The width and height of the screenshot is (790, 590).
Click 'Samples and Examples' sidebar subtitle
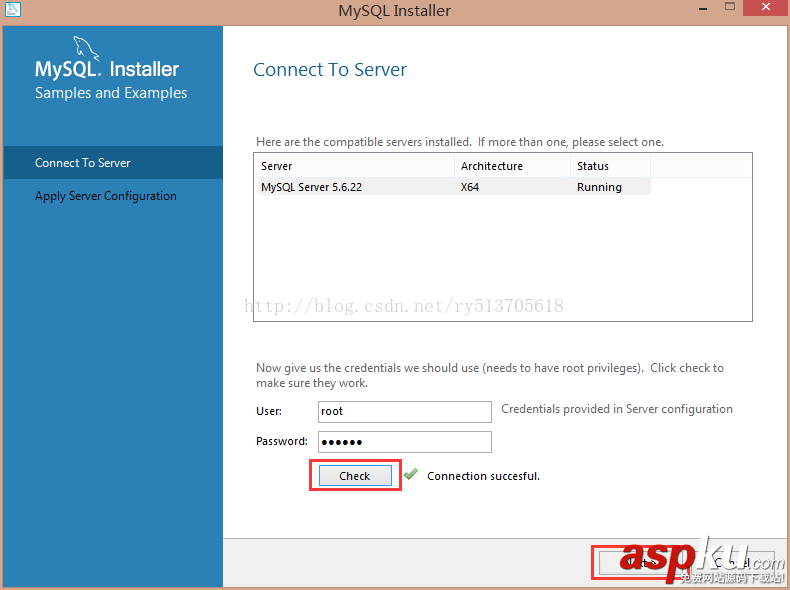111,93
